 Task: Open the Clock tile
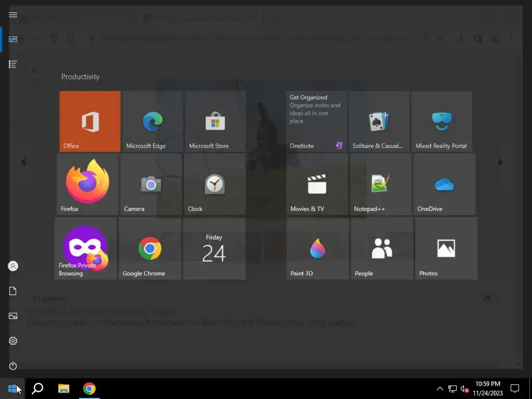coord(215,184)
